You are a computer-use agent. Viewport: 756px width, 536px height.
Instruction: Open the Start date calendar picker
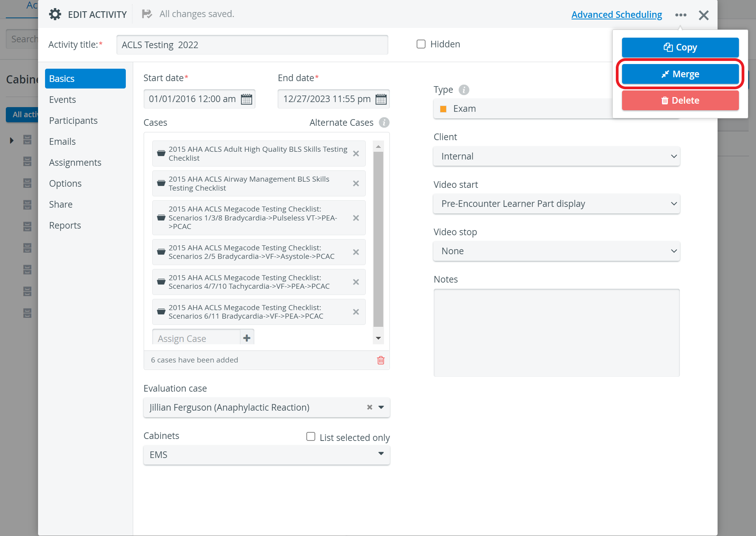(x=246, y=99)
